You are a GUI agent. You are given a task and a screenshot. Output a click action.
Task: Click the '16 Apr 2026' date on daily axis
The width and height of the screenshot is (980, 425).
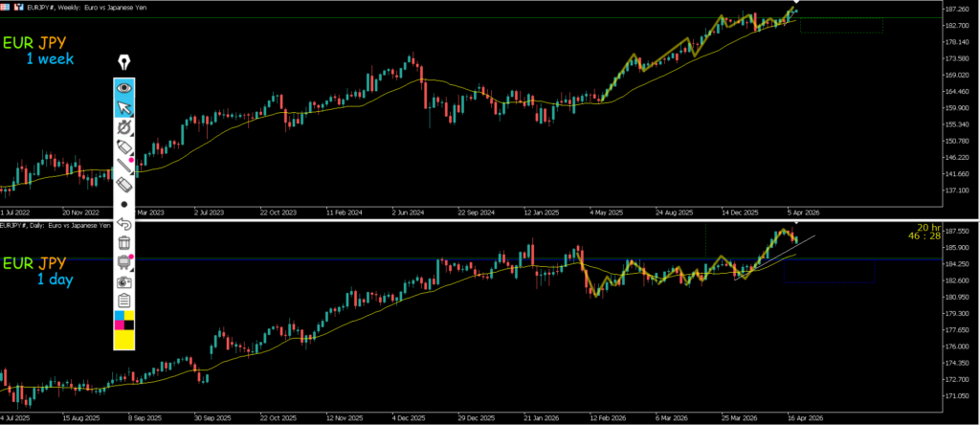coord(806,418)
